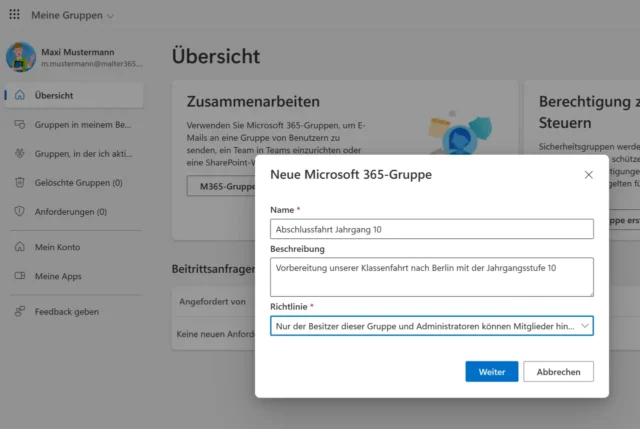Open Gruppen, in der ich aktiv bin

tap(83, 154)
